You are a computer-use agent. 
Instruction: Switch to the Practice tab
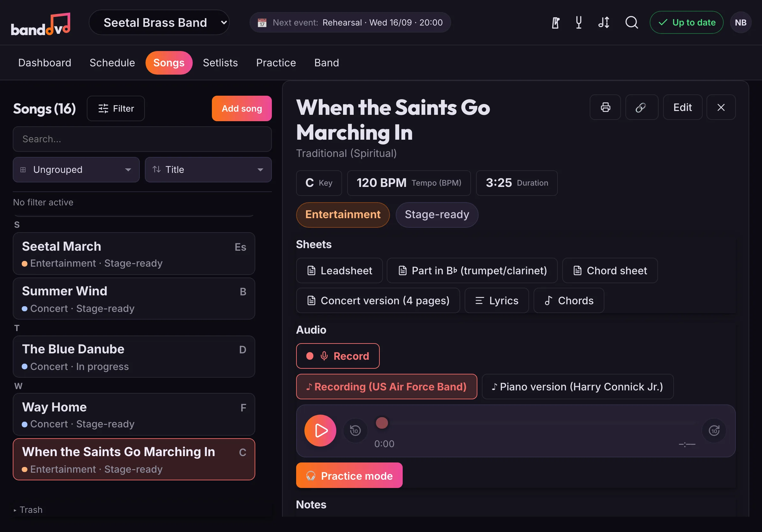pos(276,63)
